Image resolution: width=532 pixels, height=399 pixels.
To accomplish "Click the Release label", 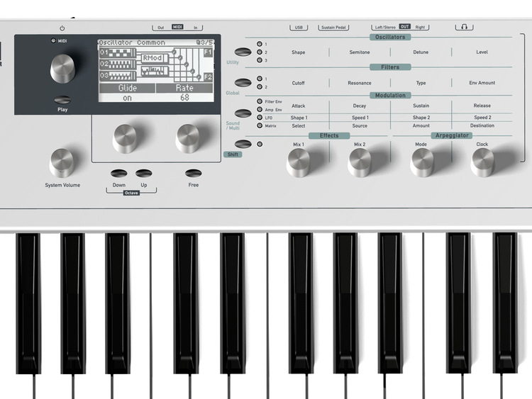I will click(x=482, y=106).
